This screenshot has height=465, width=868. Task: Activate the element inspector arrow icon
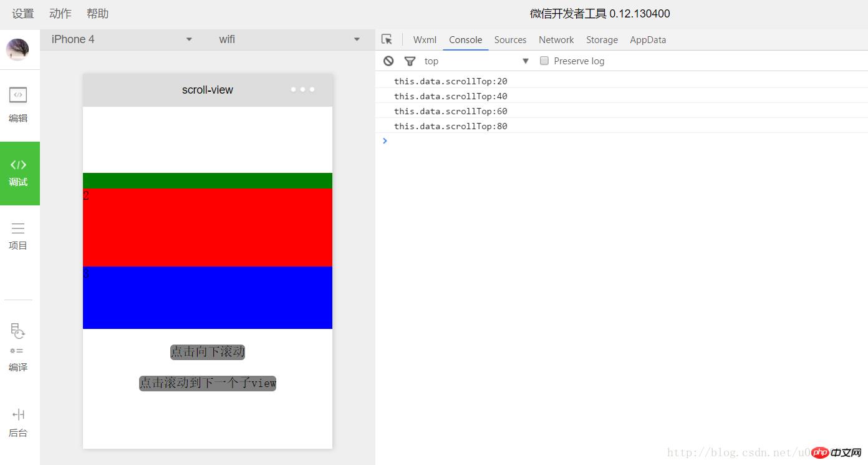(x=387, y=39)
